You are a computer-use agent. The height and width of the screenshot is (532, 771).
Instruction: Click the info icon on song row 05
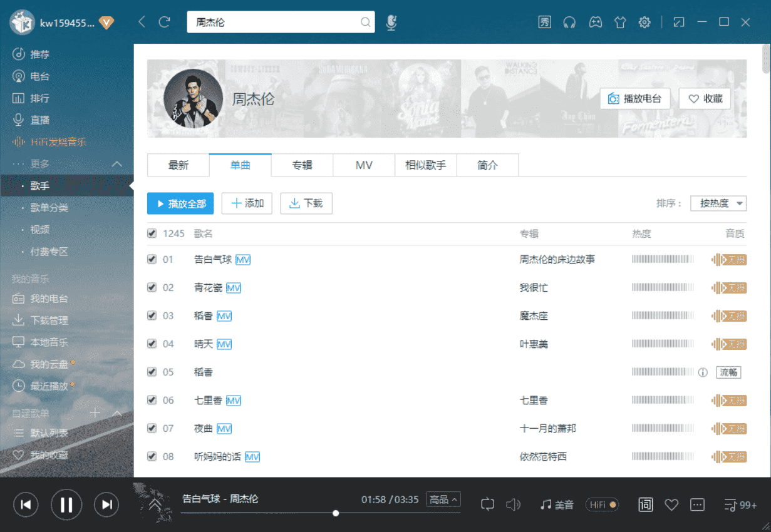pyautogui.click(x=703, y=372)
